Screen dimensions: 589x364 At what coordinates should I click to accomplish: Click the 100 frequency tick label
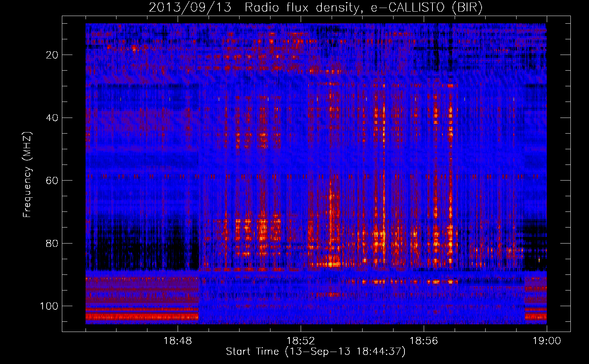49,306
